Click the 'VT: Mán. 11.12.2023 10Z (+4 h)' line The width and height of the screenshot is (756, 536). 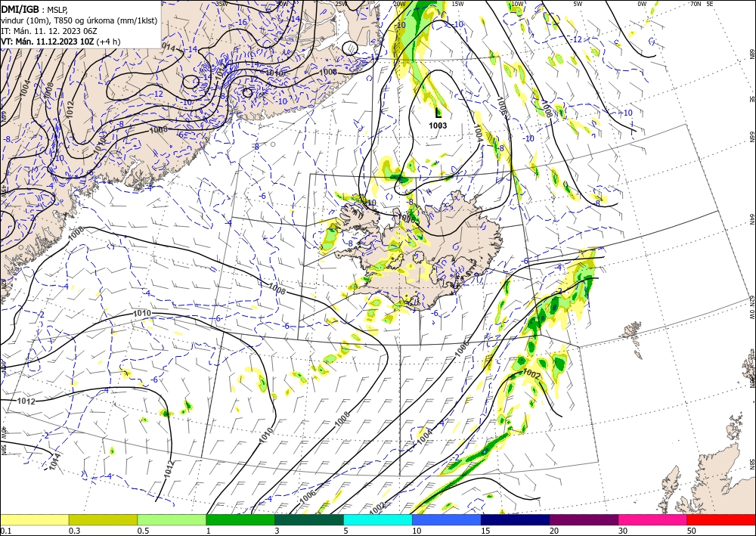pyautogui.click(x=60, y=42)
